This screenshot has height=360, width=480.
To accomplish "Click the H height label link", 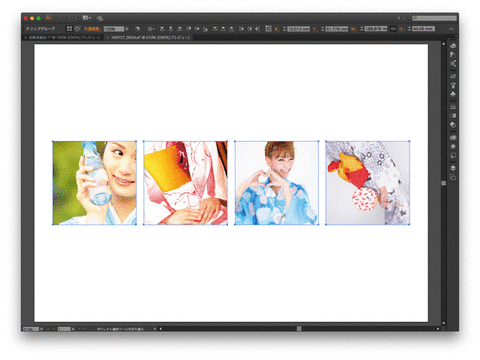I will click(x=401, y=29).
